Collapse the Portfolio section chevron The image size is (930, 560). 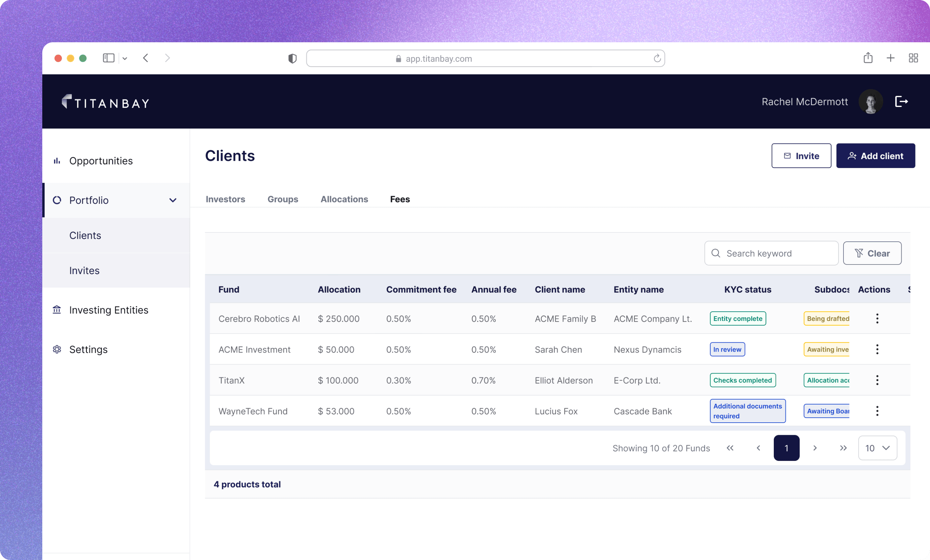[x=173, y=200]
